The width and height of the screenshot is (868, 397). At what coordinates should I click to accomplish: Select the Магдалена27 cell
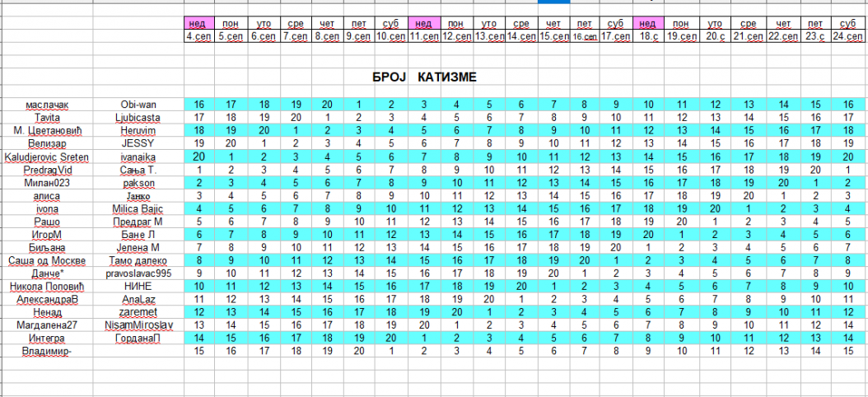[x=47, y=325]
